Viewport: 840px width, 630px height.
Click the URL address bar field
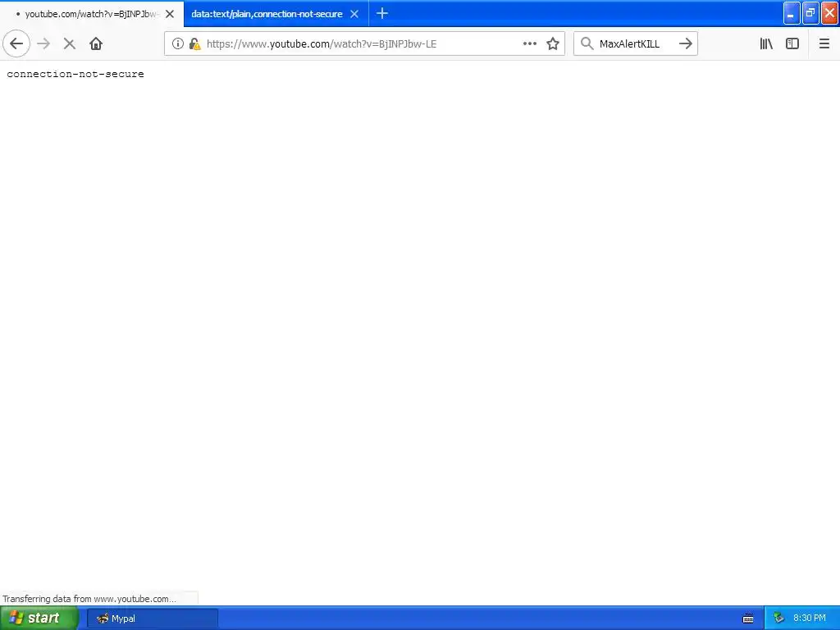(364, 44)
